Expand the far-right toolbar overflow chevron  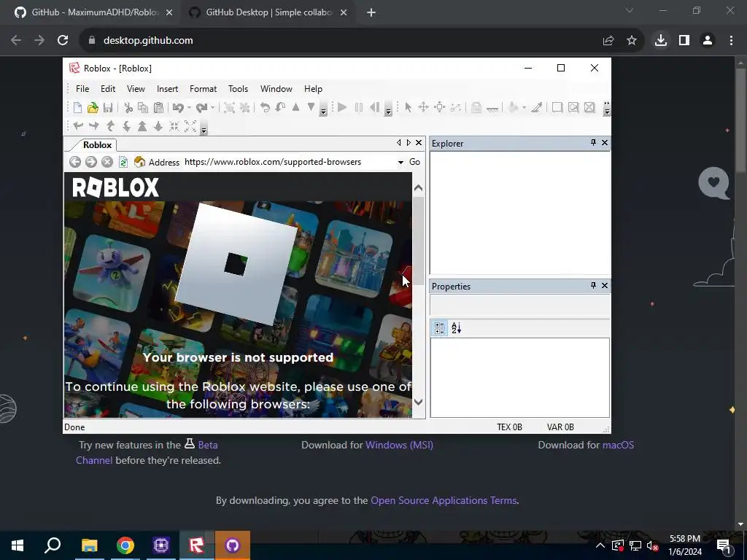[606, 109]
